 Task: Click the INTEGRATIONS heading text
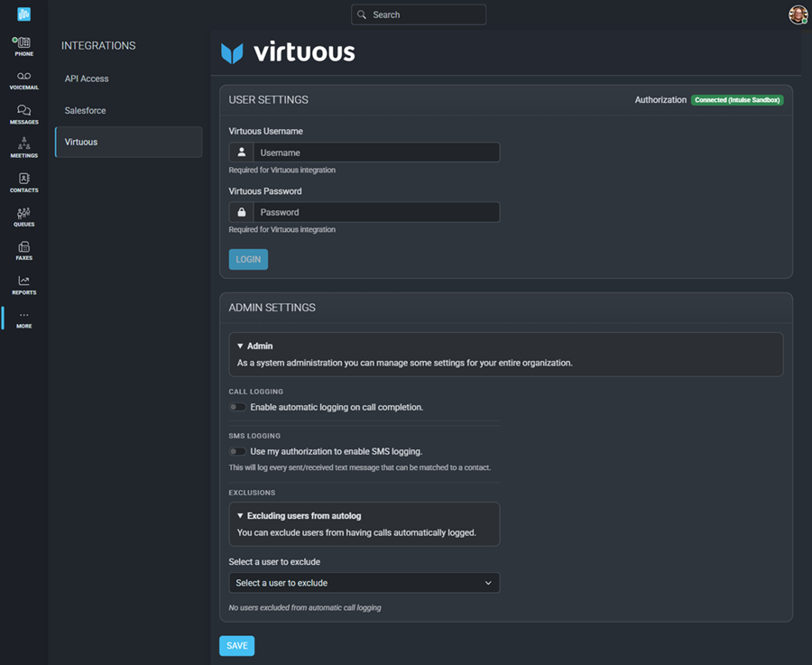[98, 46]
